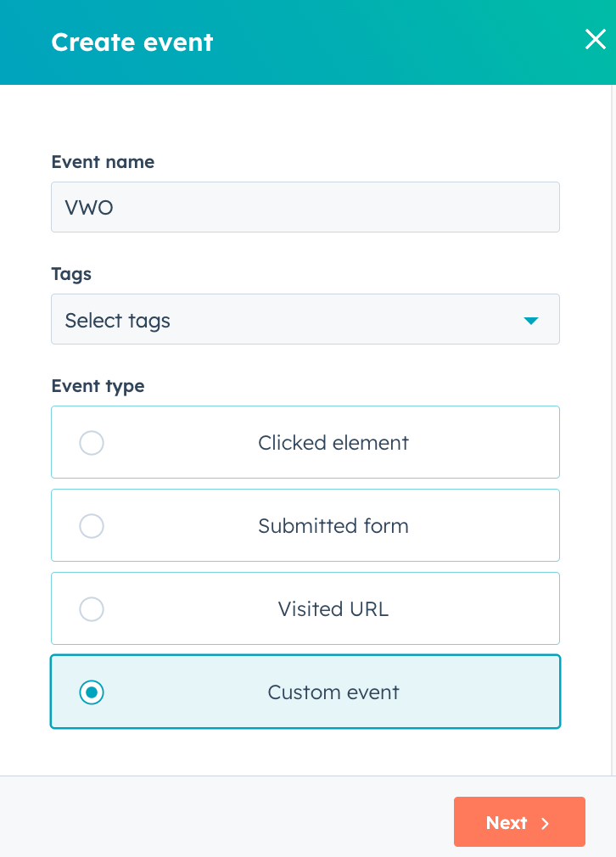
Task: Open the Select tags dropdown
Action: 305,319
